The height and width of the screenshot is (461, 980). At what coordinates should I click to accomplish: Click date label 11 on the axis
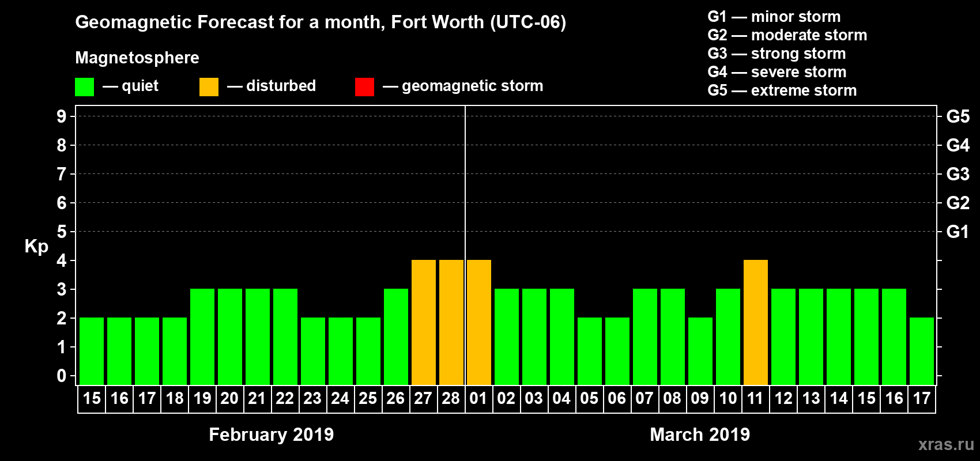[755, 398]
